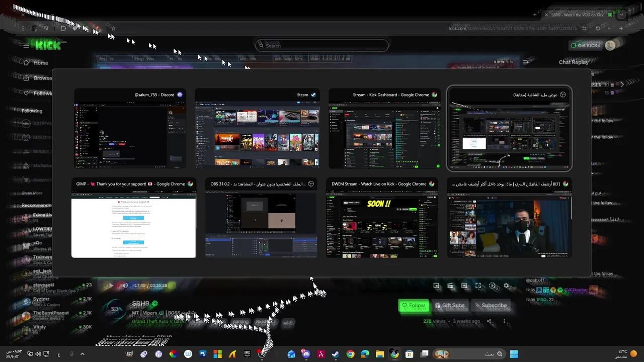Open the Discord icon in the task switcher header

coord(180,95)
